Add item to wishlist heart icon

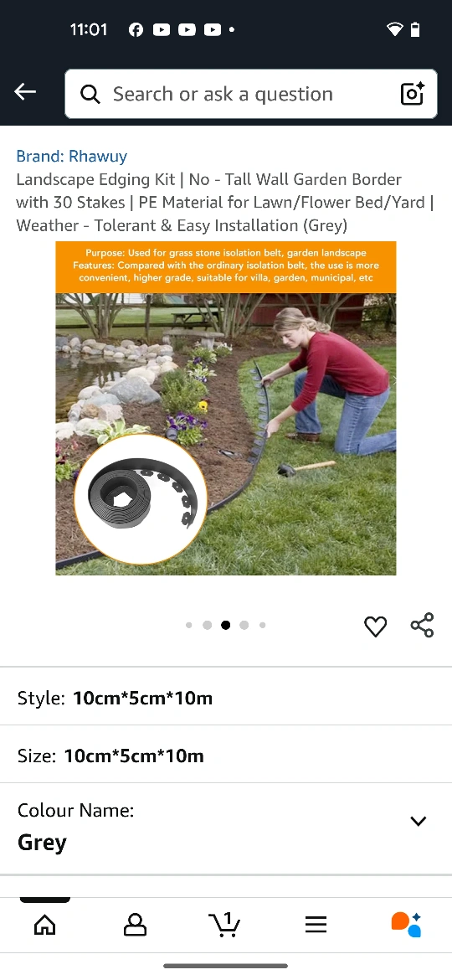[375, 626]
